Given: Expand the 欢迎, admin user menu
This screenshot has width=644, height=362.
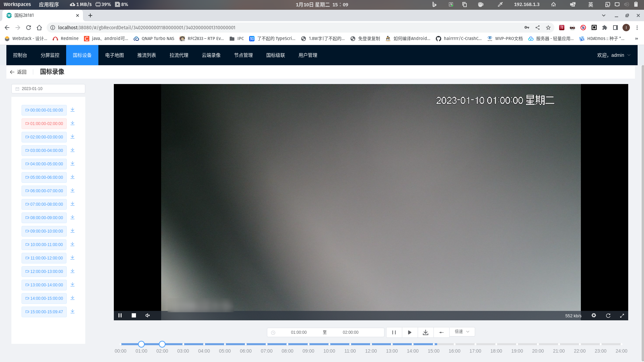Looking at the screenshot, I should [x=613, y=55].
